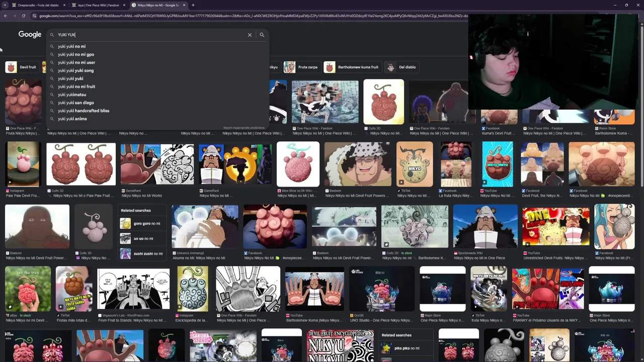Choose suggestion yuki yuki no mi
This screenshot has width=644, height=362.
[x=157, y=46]
